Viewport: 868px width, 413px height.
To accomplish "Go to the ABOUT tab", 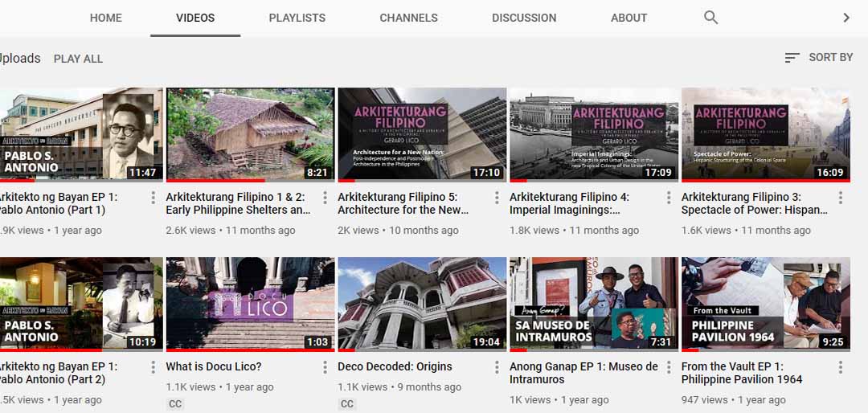I will pyautogui.click(x=628, y=18).
